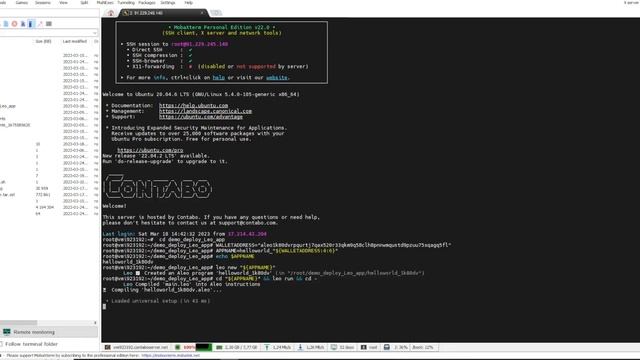Click the CPU usage icon in the status bar
This screenshot has width=640, height=360.
[178, 347]
